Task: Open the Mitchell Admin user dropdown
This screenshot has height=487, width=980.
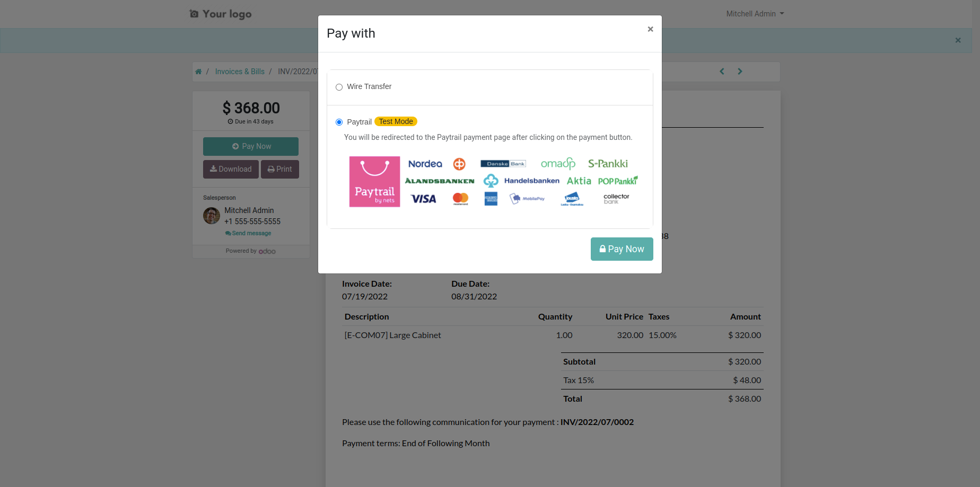Action: (x=755, y=14)
